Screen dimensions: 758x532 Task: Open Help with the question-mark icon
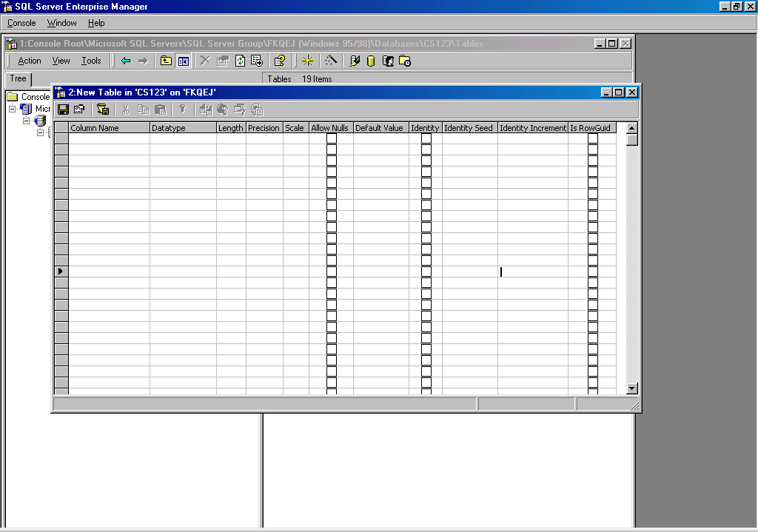279,61
